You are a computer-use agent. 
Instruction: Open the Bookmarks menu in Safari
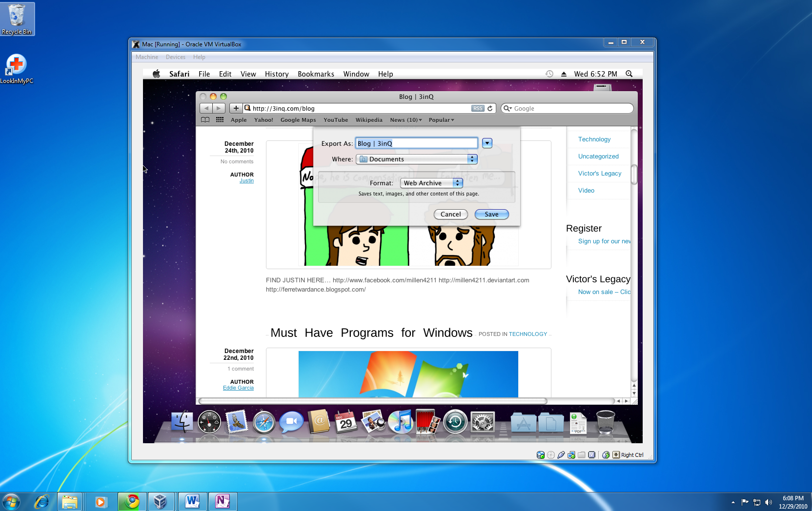[316, 74]
